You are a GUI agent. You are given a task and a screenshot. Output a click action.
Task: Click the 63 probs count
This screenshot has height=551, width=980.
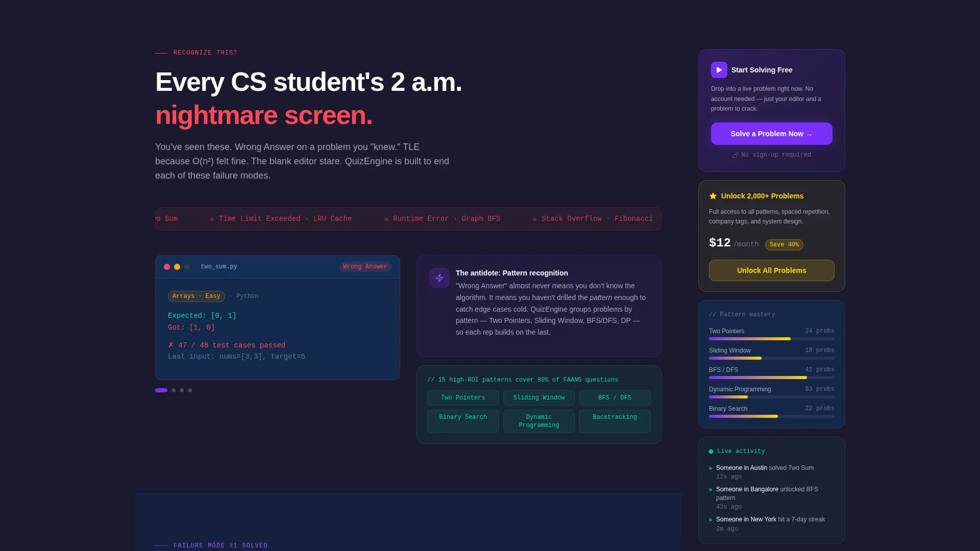click(x=820, y=389)
